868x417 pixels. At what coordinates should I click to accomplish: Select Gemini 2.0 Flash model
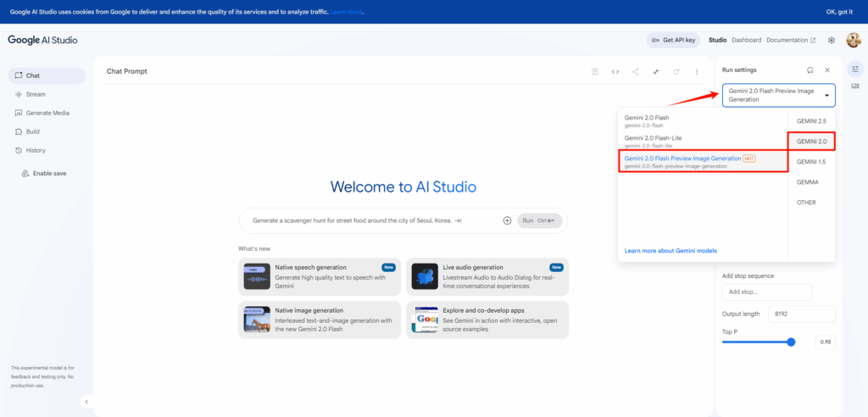click(x=703, y=121)
